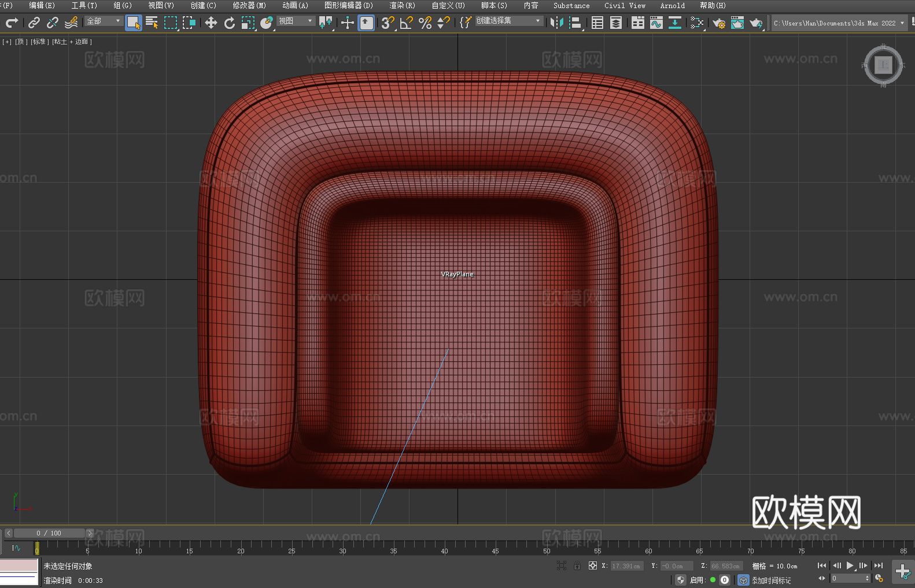Image resolution: width=915 pixels, height=588 pixels.
Task: Click the Isolate Selection toggle icon
Action: pos(561,566)
